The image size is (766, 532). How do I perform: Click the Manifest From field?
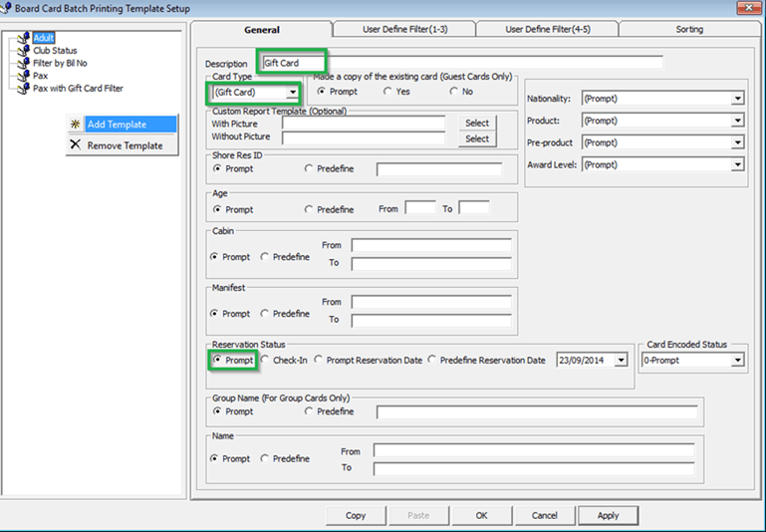click(431, 302)
